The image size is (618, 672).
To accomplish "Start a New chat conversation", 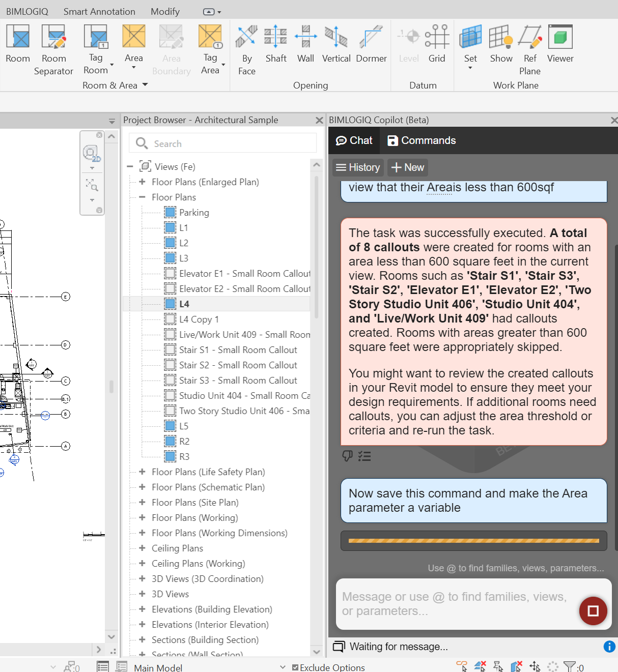I will click(x=408, y=167).
